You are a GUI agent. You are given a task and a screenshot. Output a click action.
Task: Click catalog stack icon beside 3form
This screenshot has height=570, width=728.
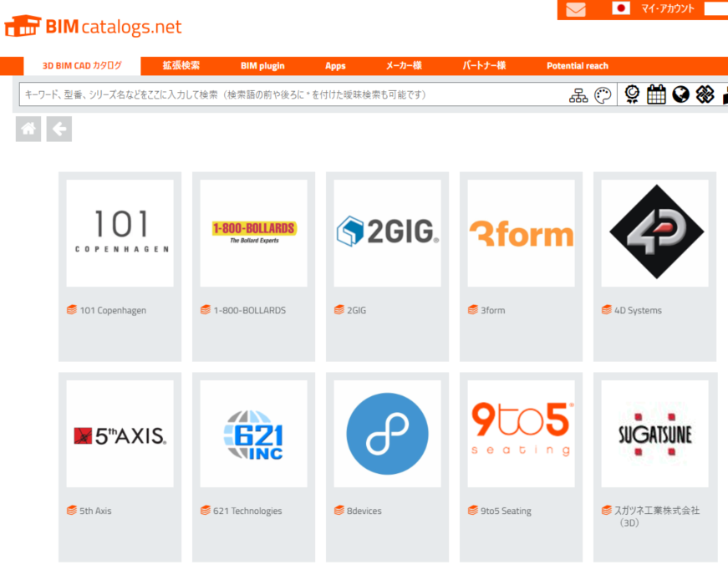(472, 309)
